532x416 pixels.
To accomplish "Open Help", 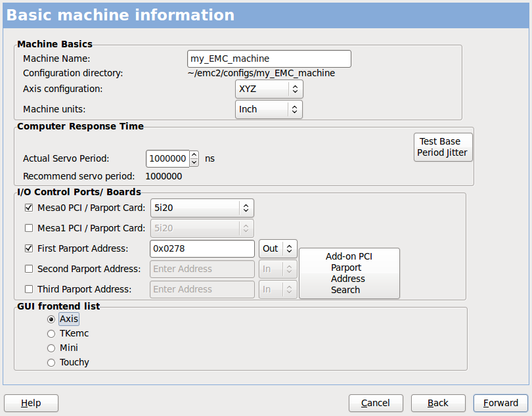I will tap(31, 403).
